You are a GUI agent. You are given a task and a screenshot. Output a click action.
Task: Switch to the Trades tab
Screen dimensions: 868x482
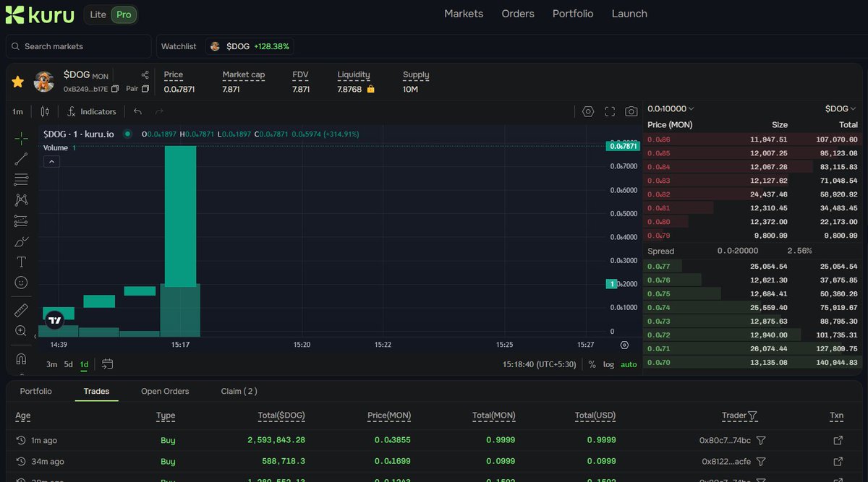(x=96, y=391)
